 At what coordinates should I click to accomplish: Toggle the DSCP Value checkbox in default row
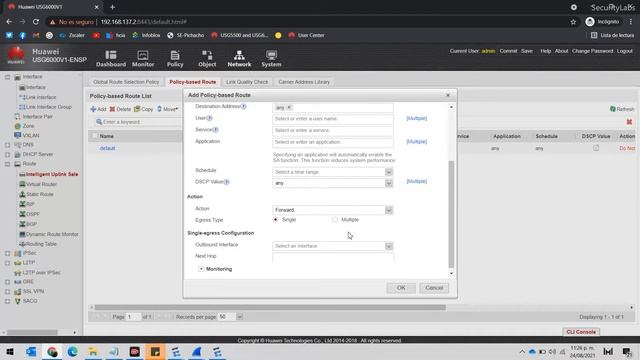point(596,148)
